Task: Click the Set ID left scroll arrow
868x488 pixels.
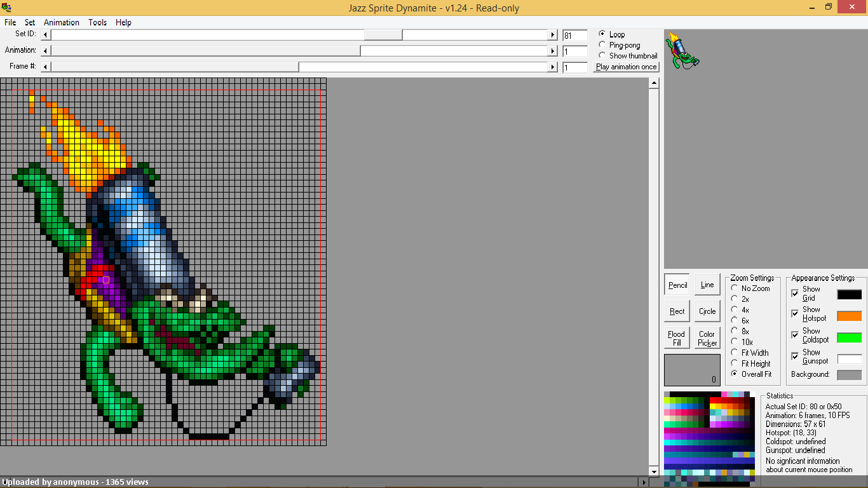Action: tap(45, 35)
